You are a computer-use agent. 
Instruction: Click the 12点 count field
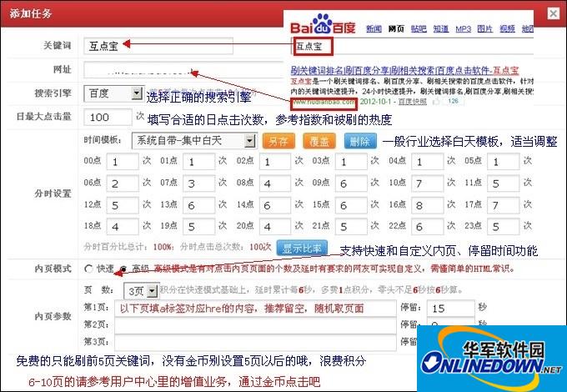coord(123,205)
